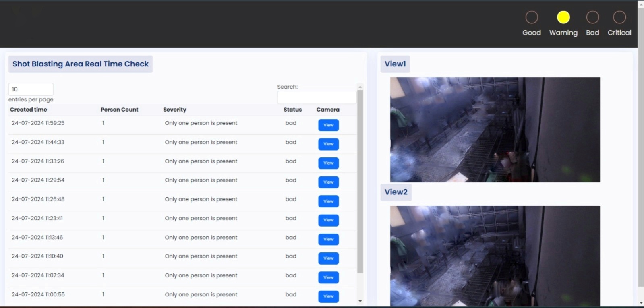Click the table scroll down arrow

click(360, 301)
